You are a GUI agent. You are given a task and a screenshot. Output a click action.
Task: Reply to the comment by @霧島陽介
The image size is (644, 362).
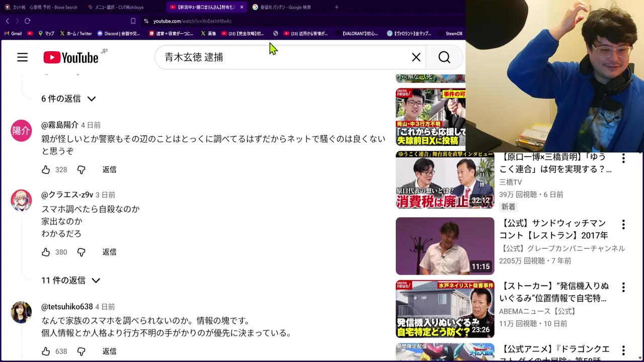[x=109, y=170]
